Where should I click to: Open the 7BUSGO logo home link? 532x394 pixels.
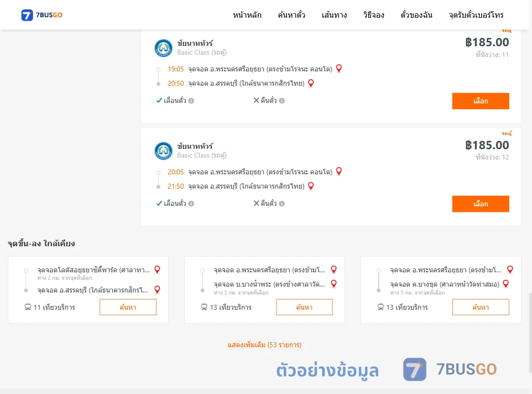pos(42,15)
